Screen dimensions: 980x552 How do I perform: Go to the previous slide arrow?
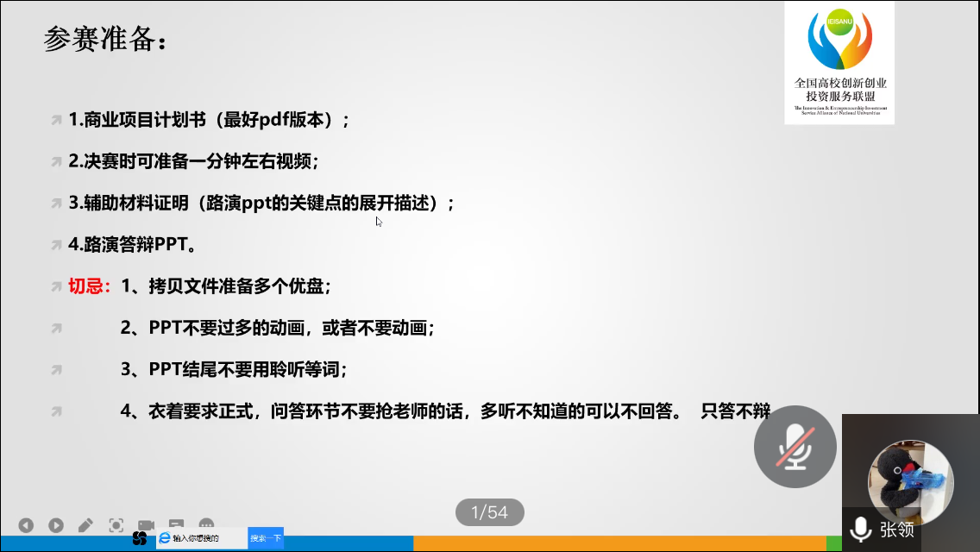26,525
